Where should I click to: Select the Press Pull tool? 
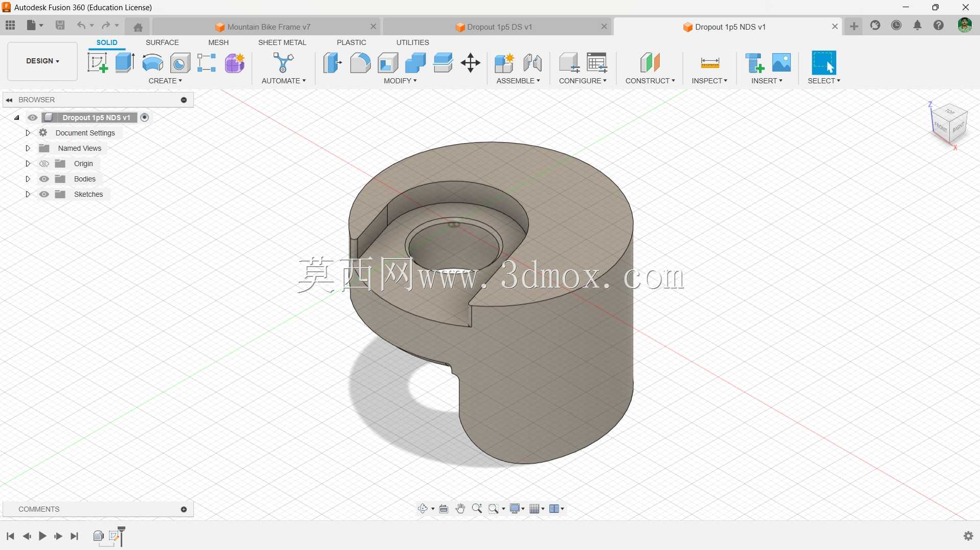coord(332,63)
